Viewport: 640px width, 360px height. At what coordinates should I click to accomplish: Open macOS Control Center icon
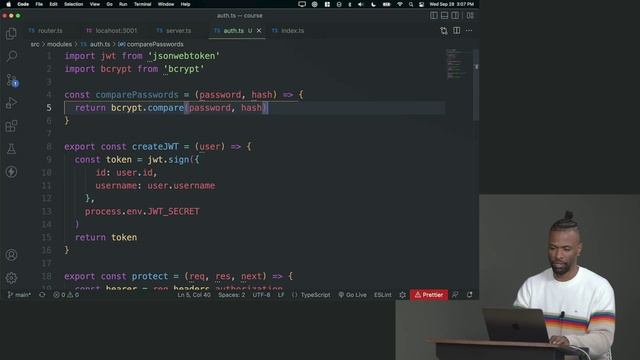point(422,4)
